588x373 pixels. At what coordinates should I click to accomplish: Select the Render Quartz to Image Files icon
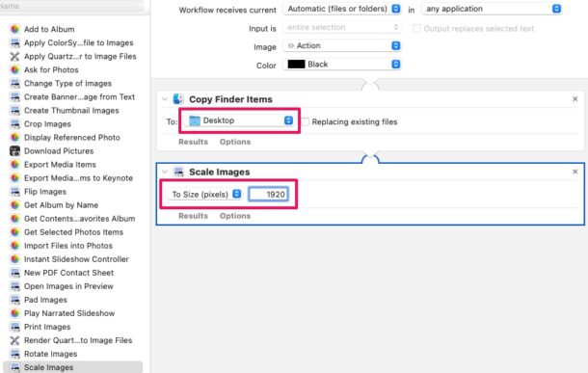(x=14, y=340)
